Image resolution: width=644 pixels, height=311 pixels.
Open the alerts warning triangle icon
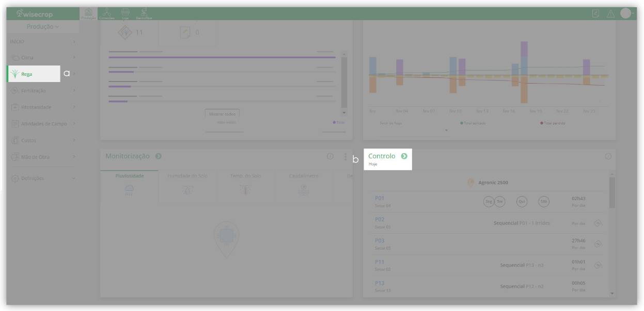click(x=610, y=14)
